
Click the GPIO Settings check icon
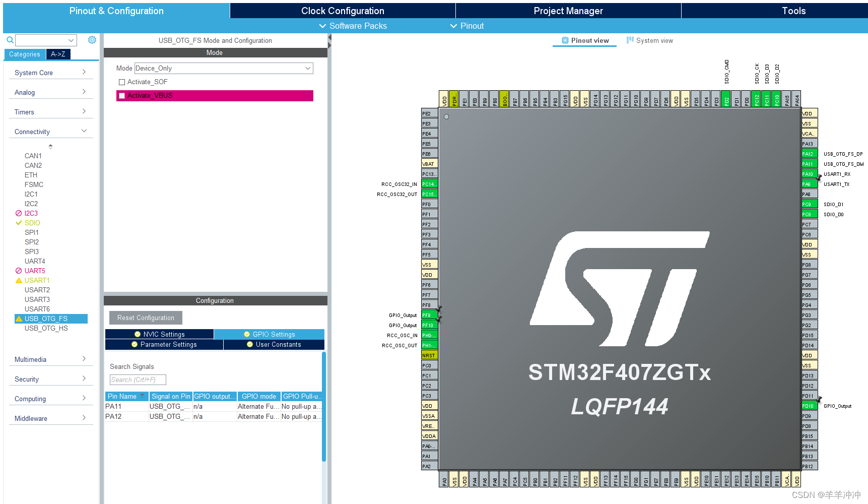click(247, 334)
